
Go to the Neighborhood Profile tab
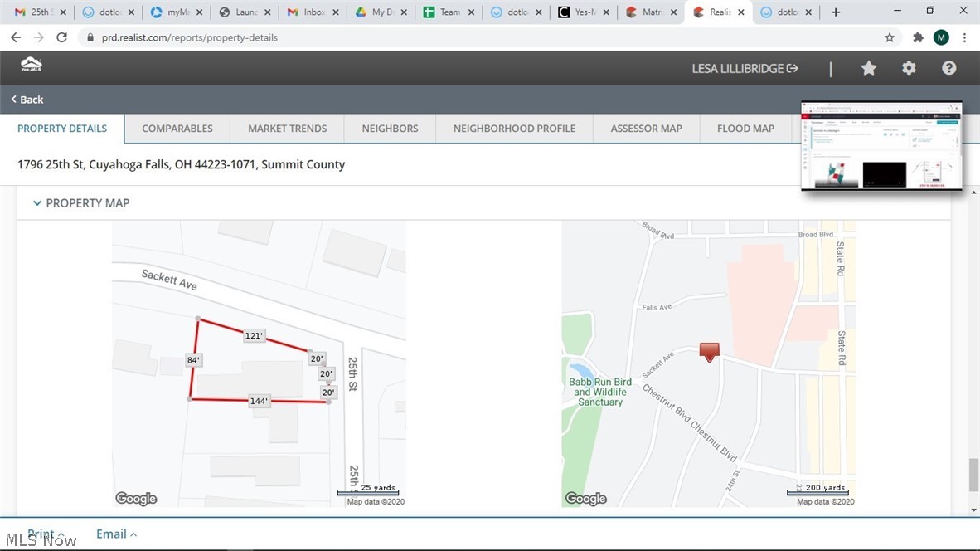tap(514, 129)
